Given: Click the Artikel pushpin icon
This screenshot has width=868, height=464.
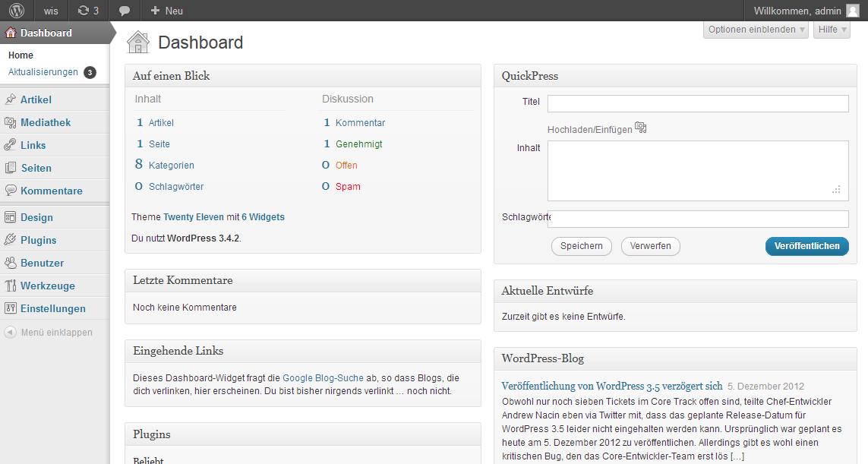Looking at the screenshot, I should pos(10,99).
